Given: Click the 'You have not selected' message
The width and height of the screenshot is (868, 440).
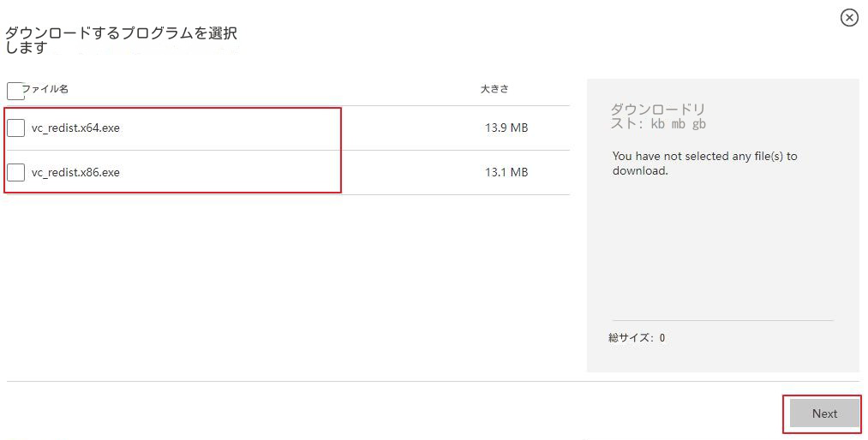Looking at the screenshot, I should [704, 163].
